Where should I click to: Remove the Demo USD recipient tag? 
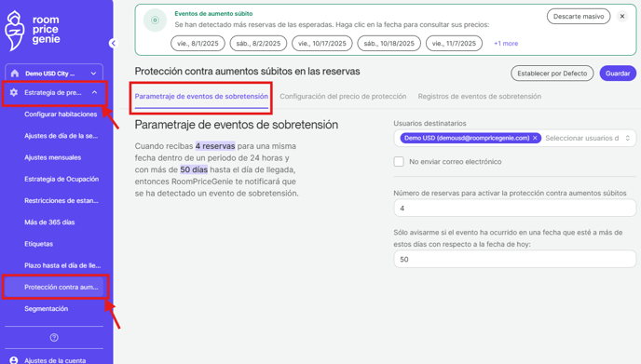(535, 138)
